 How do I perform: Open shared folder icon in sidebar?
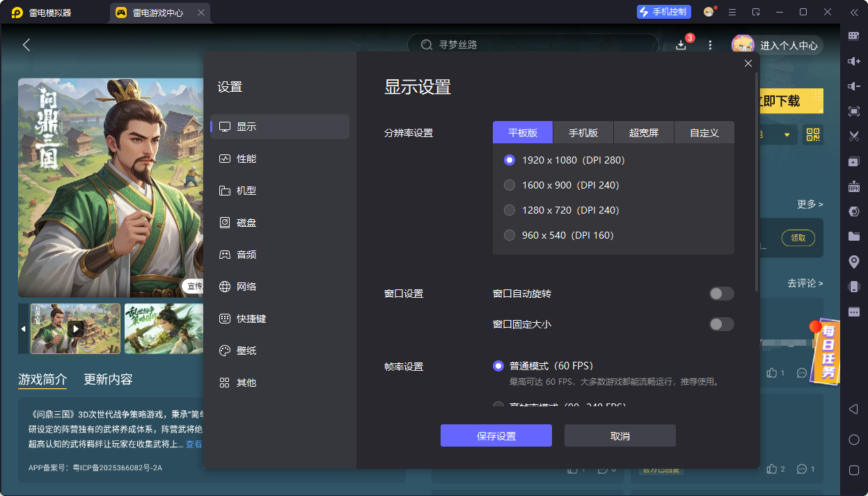coord(854,237)
